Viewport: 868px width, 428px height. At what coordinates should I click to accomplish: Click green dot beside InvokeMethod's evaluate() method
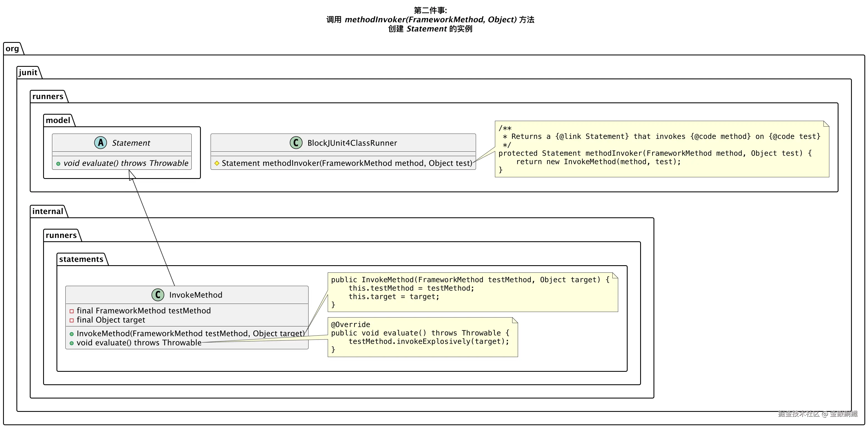[71, 343]
